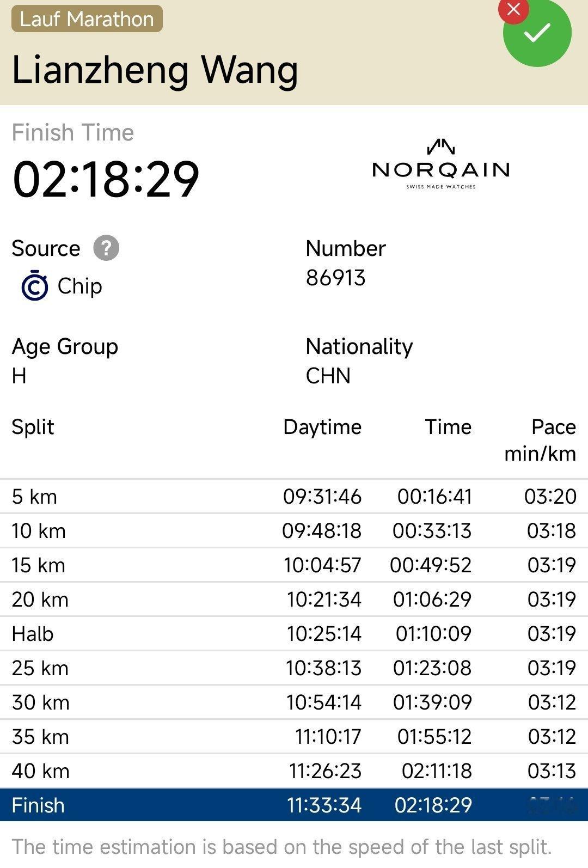Click the Chip stopwatch icon
588x868 pixels.
(x=35, y=285)
